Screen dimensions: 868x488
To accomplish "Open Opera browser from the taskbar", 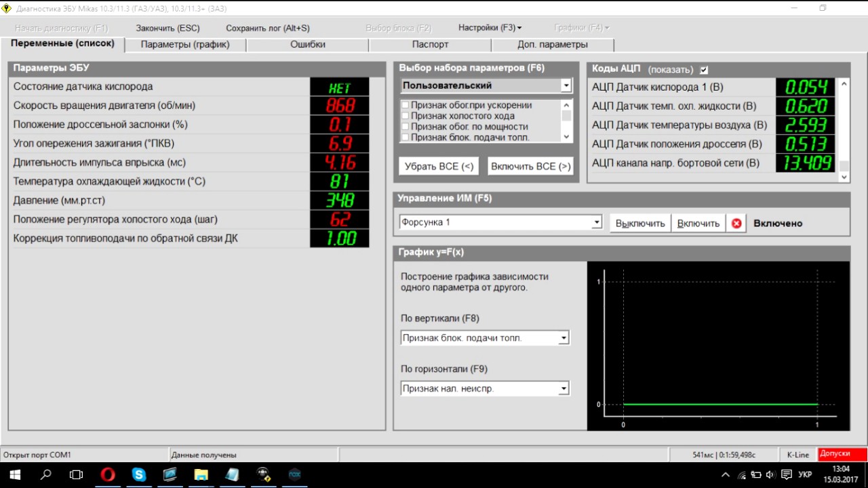I will click(108, 474).
